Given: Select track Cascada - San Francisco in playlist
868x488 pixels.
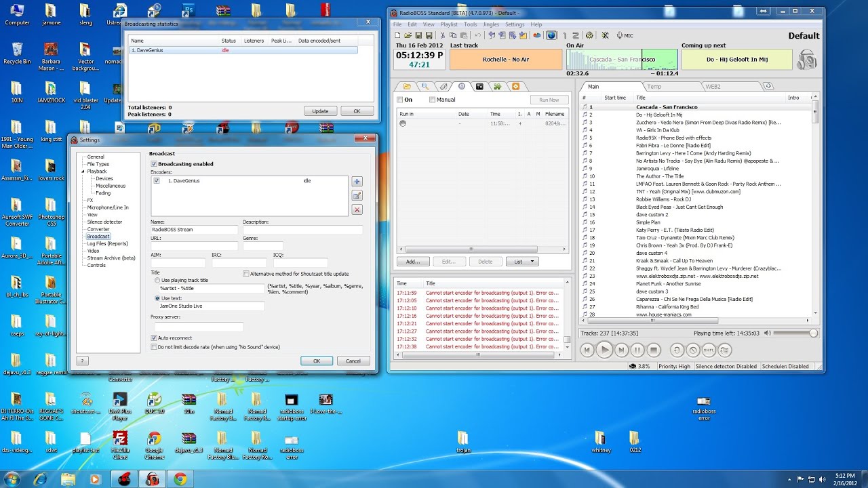Looking at the screenshot, I should 696,107.
